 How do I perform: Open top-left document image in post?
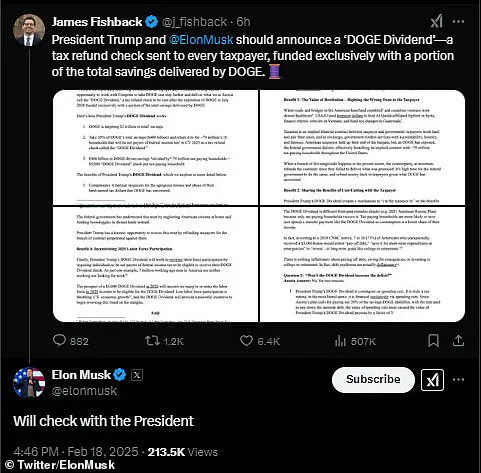click(155, 147)
